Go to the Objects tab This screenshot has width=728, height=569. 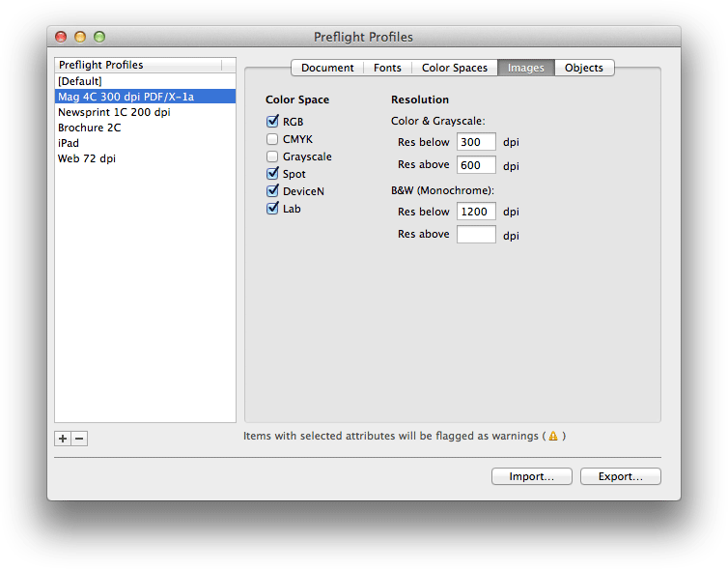coord(583,68)
